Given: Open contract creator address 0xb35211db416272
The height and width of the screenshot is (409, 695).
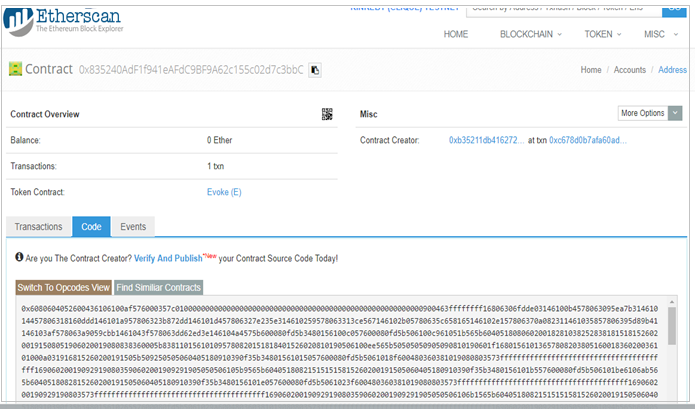Looking at the screenshot, I should (486, 140).
